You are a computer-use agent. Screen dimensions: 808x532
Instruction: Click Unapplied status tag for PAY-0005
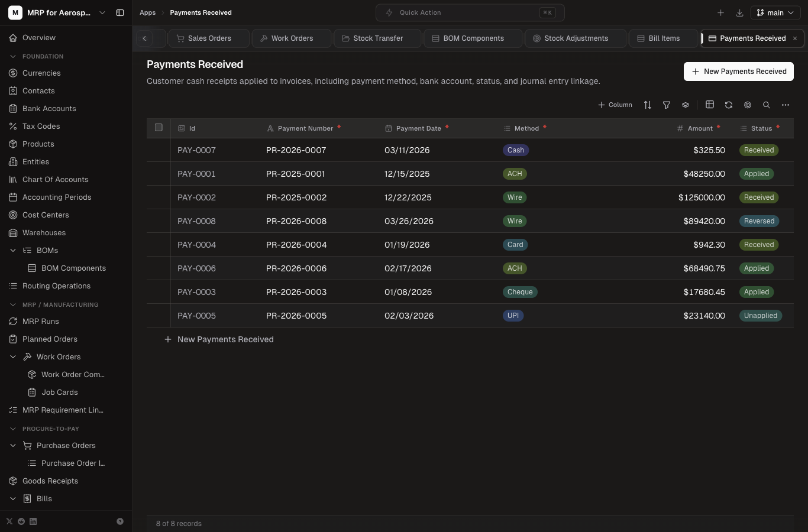tap(761, 316)
